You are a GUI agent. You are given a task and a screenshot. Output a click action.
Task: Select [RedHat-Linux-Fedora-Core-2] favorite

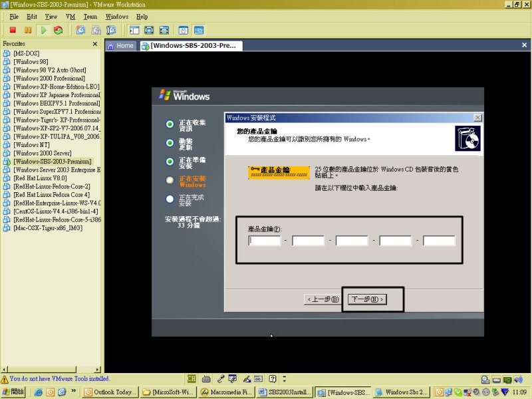point(52,186)
